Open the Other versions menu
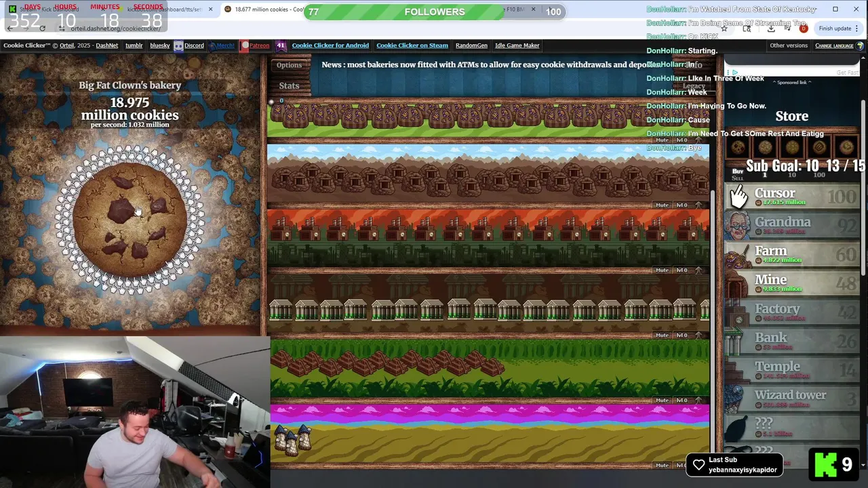868x488 pixels. (x=789, y=45)
